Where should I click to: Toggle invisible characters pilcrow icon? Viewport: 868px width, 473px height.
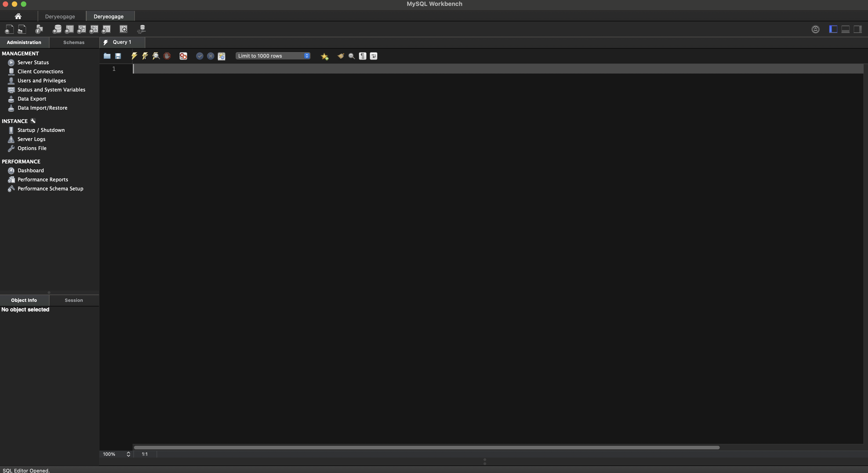point(362,56)
